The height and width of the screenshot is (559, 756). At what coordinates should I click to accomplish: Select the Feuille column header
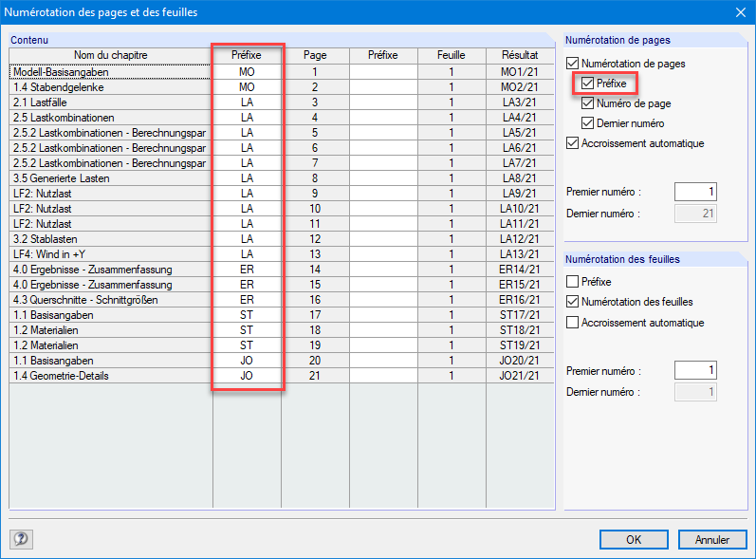pyautogui.click(x=452, y=55)
